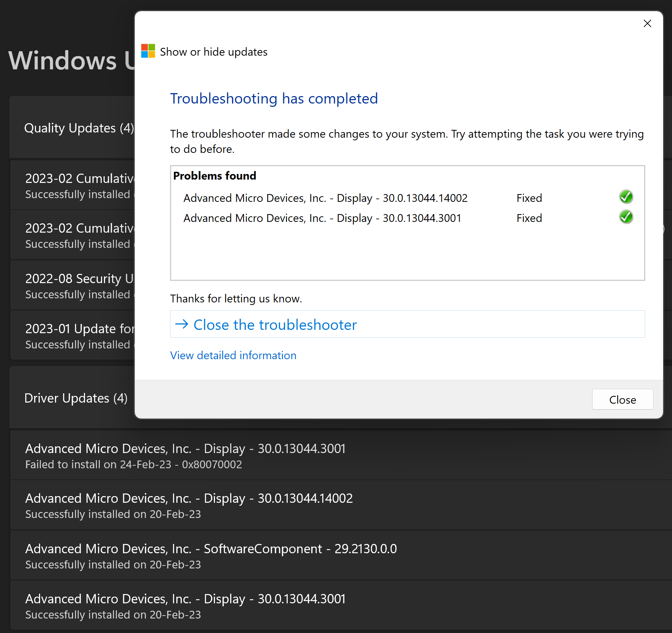The image size is (672, 633).
Task: Click green checkmark beside 30.0.13044.14002 entry
Action: point(626,197)
